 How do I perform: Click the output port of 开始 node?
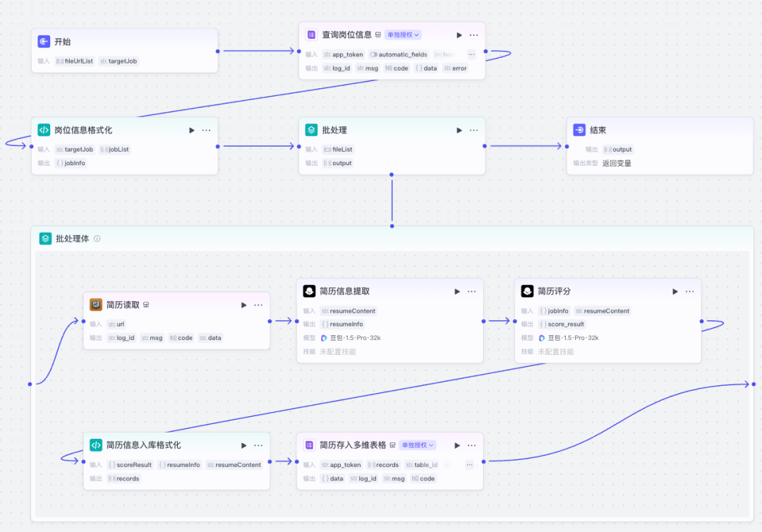pyautogui.click(x=218, y=51)
